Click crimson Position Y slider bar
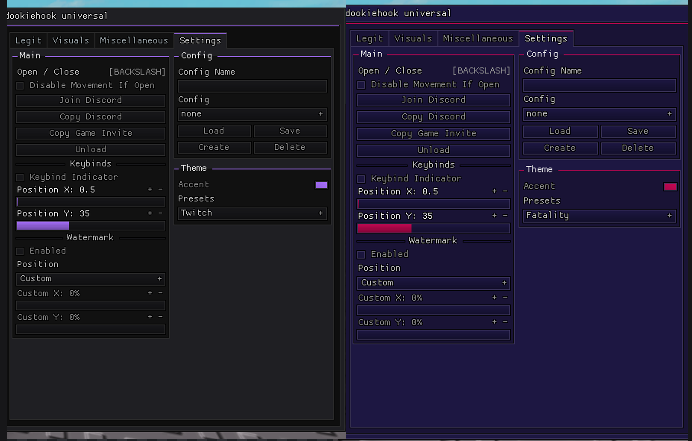The image size is (692, 441). pos(433,228)
